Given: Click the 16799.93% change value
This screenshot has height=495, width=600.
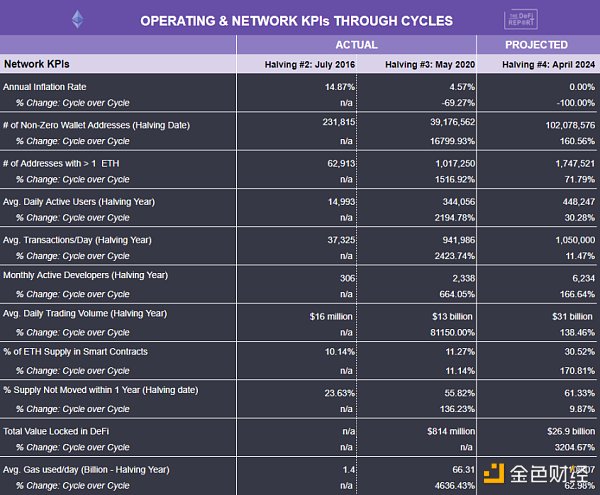Looking at the screenshot, I should click(452, 141).
